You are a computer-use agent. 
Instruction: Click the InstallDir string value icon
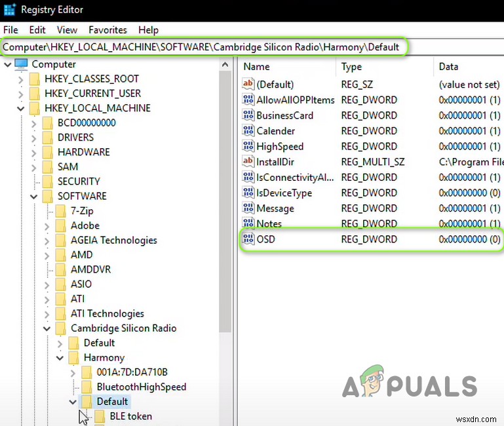click(248, 162)
